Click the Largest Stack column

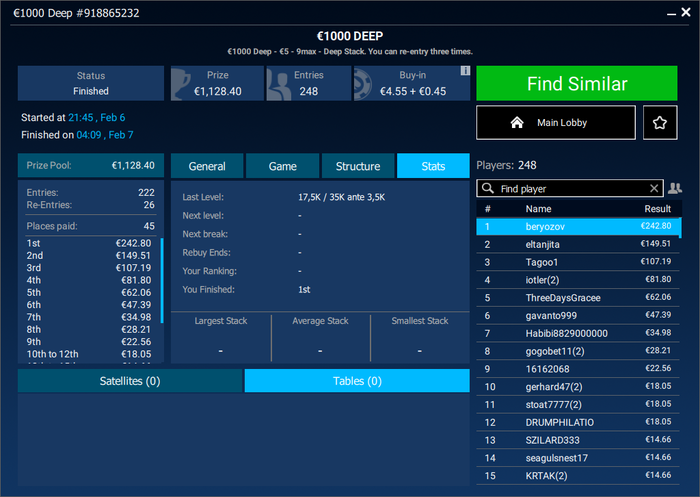221,336
